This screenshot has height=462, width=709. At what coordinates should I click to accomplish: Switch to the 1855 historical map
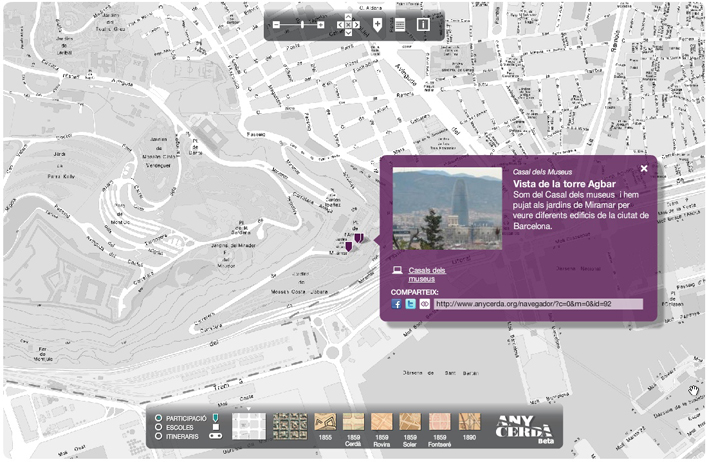click(x=324, y=424)
